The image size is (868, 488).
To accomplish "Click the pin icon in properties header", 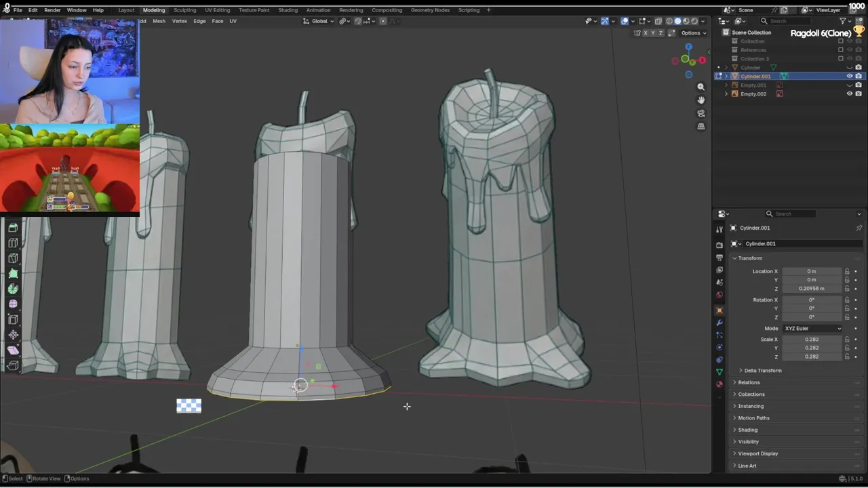I will [859, 228].
